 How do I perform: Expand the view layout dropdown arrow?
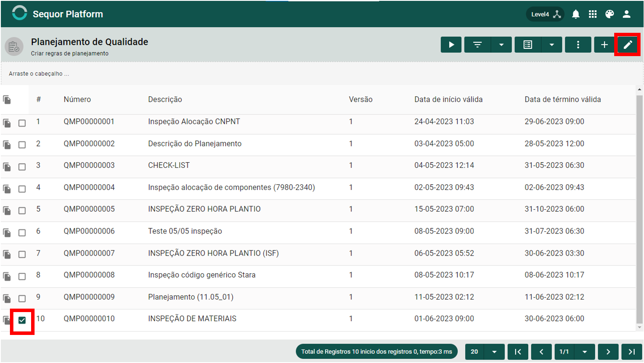pyautogui.click(x=552, y=44)
